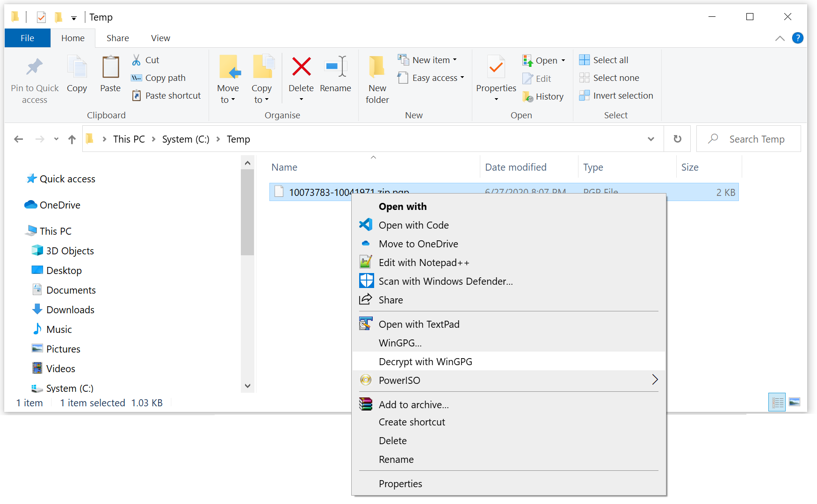Switch to details view layout
Viewport: 817px width, 504px height.
(777, 402)
